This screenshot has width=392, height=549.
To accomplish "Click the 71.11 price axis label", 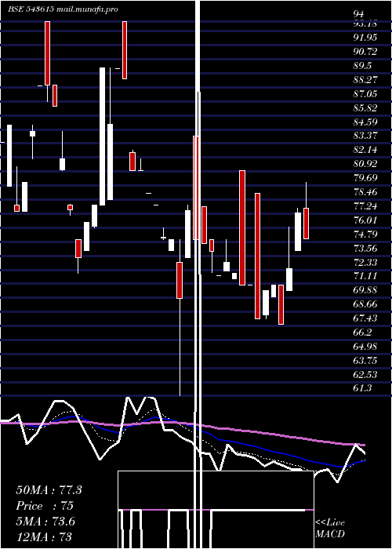I will [x=365, y=276].
